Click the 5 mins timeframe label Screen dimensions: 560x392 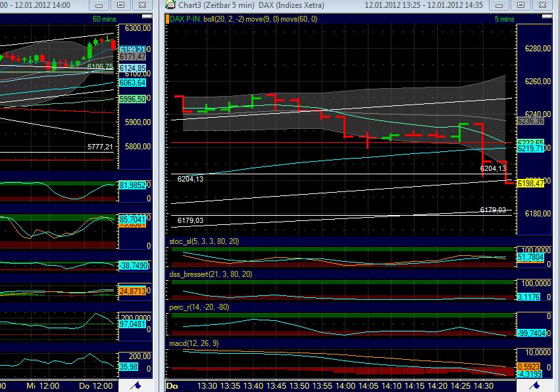point(504,19)
